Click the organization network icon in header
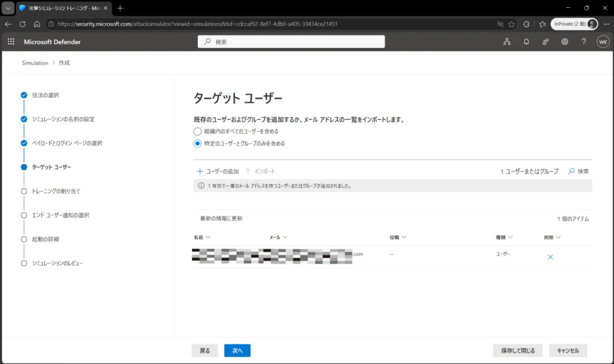The height and width of the screenshot is (364, 614). (x=507, y=41)
